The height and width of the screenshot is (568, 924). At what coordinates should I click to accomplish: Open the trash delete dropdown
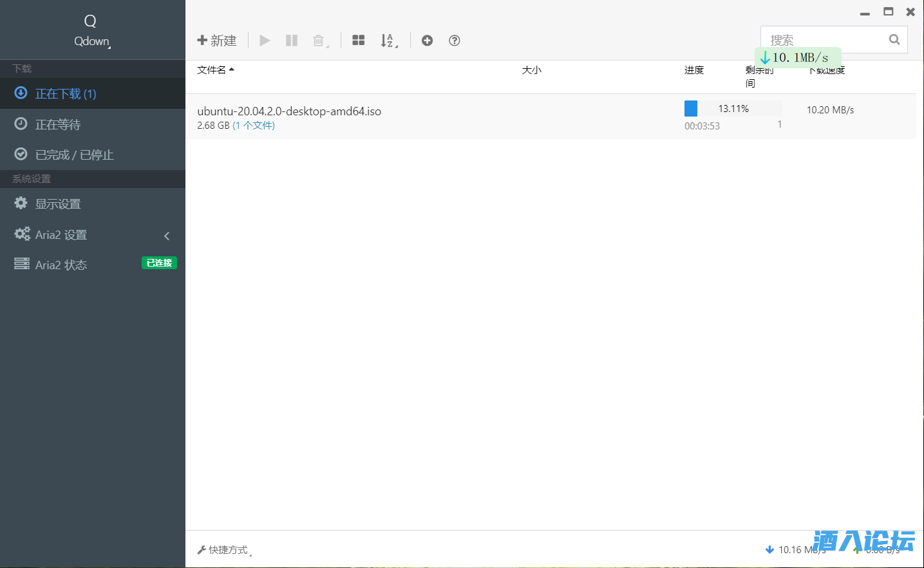(x=320, y=41)
